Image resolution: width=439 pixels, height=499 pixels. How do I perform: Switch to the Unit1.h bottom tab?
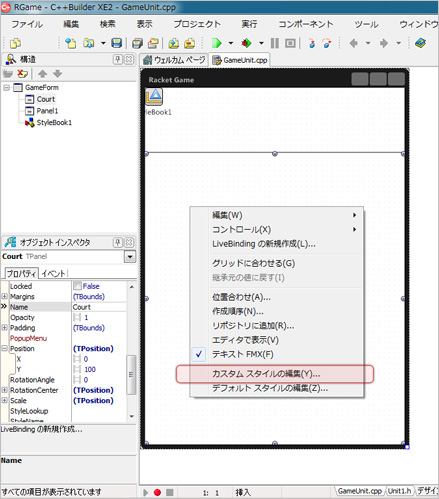tap(399, 491)
